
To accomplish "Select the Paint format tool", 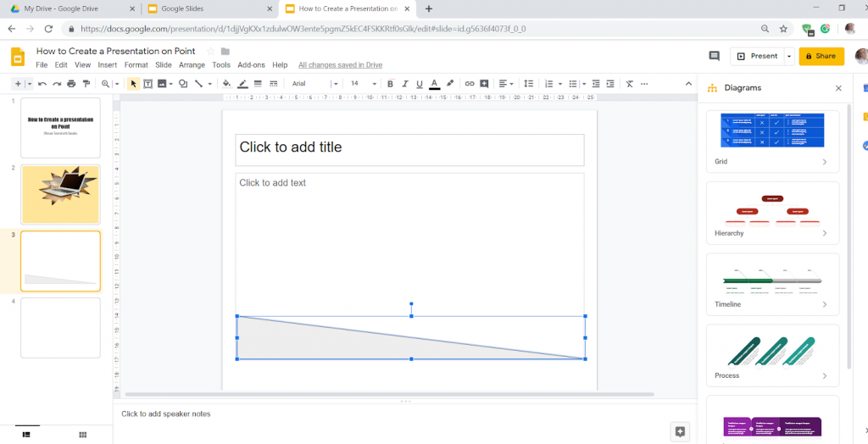I will tap(86, 84).
